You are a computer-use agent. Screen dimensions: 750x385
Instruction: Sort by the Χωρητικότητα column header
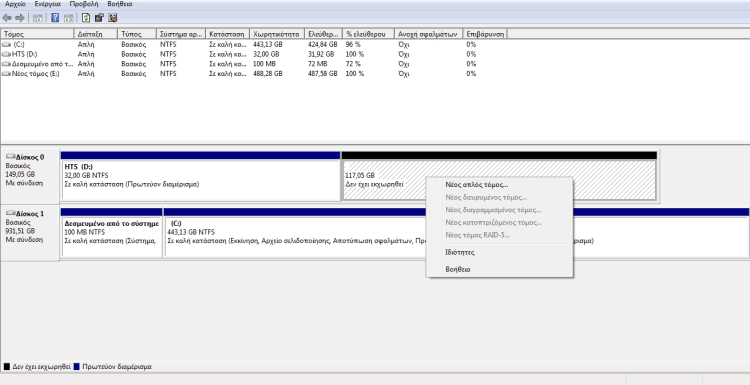[x=277, y=34]
